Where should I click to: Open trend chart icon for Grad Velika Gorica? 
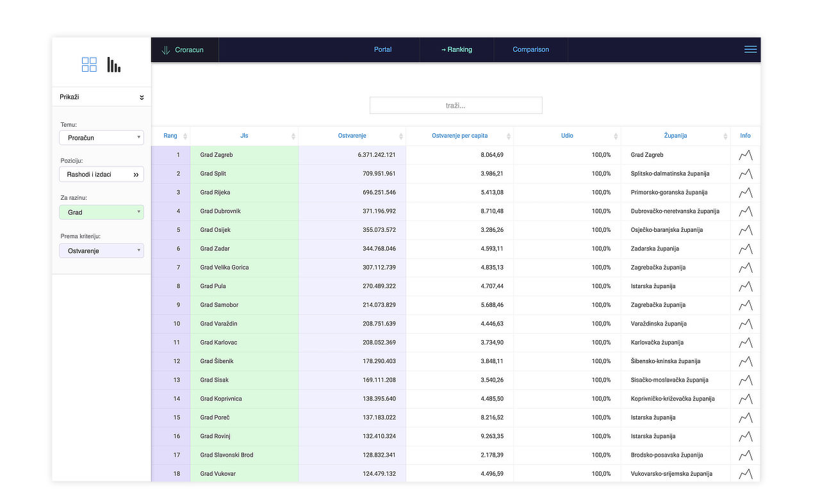(745, 267)
